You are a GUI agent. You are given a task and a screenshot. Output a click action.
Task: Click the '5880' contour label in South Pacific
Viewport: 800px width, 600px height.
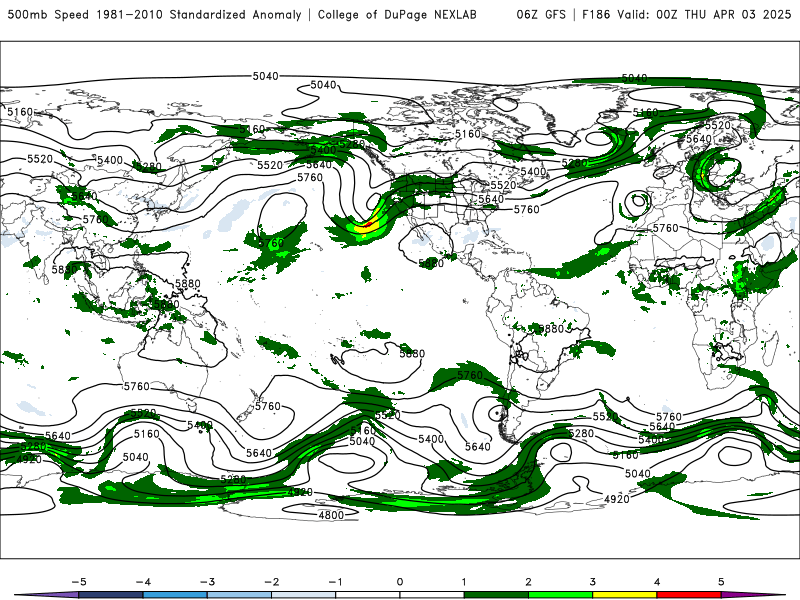pyautogui.click(x=412, y=353)
